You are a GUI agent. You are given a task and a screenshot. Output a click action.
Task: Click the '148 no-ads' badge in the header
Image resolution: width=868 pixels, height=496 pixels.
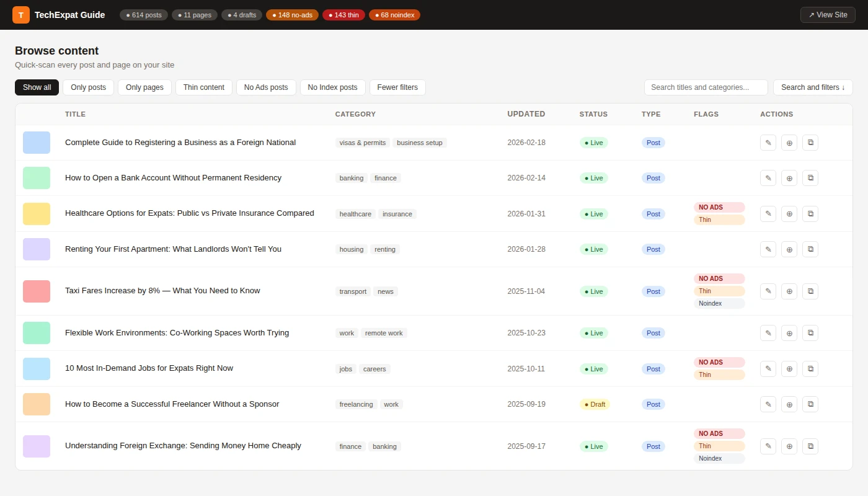pos(292,14)
